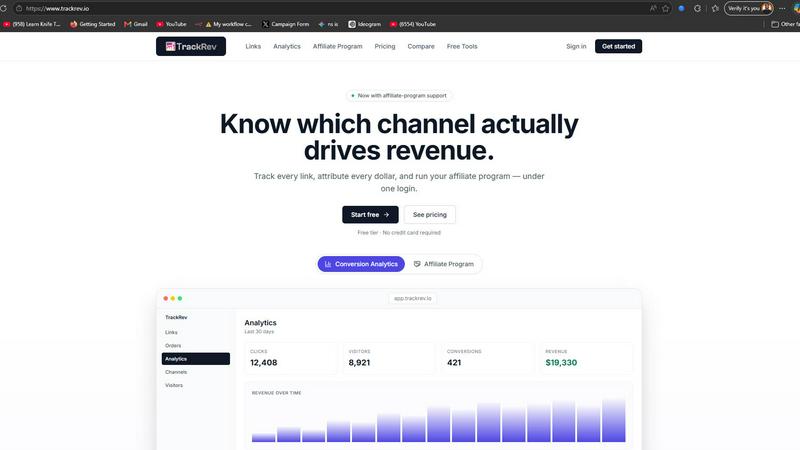Open the (6554) YouTube bookmark

(413, 24)
